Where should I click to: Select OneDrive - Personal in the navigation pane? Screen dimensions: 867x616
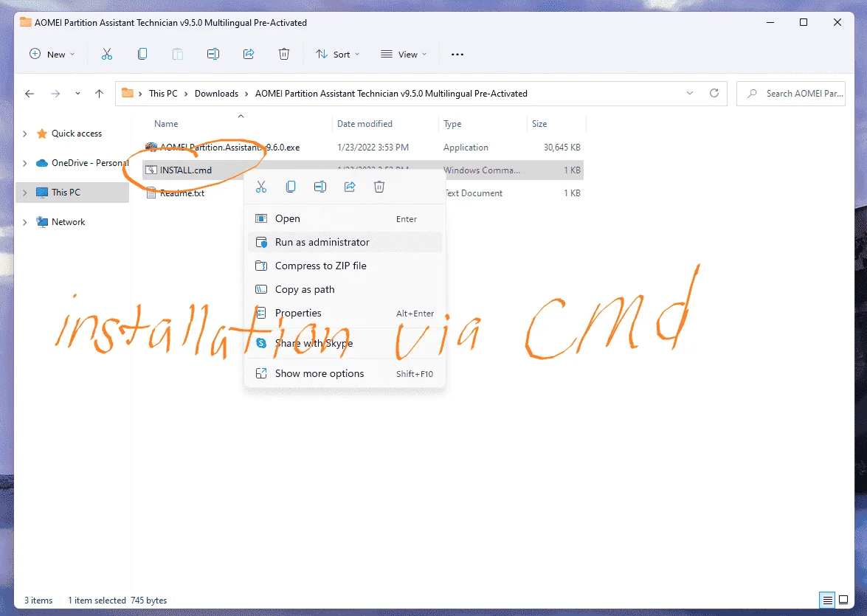click(89, 163)
